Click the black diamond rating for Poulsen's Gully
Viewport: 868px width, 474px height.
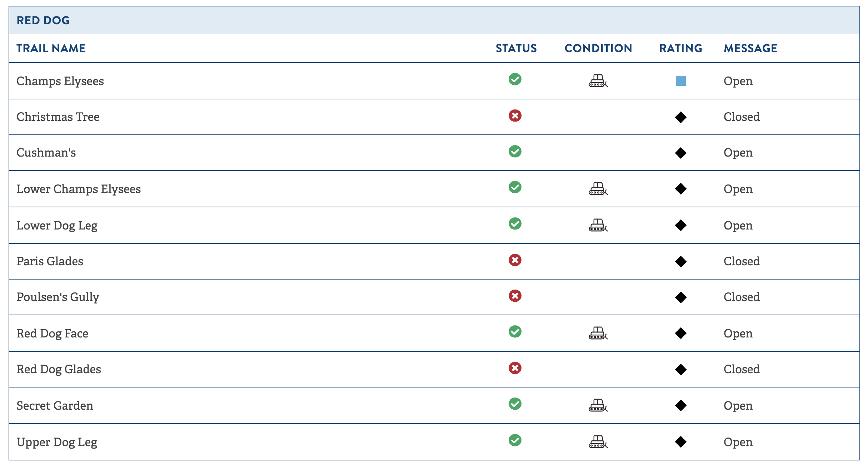click(680, 297)
